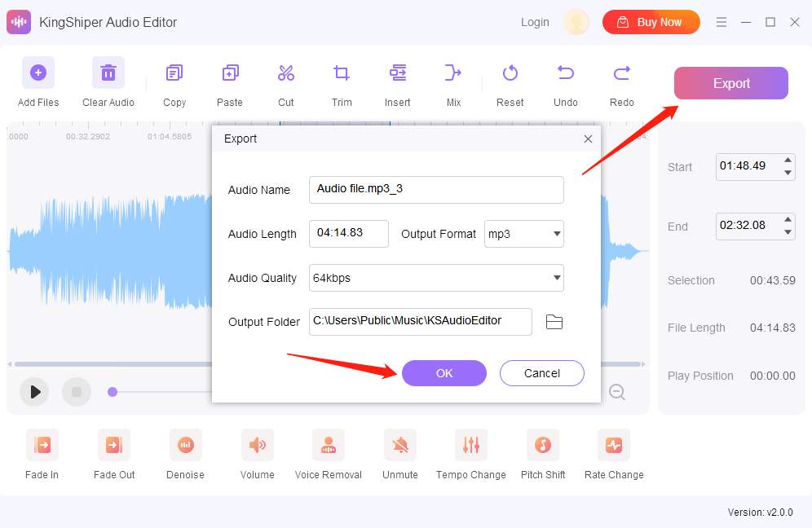
Task: Click the waveform horizontal scrollbar
Action: pyautogui.click(x=328, y=364)
